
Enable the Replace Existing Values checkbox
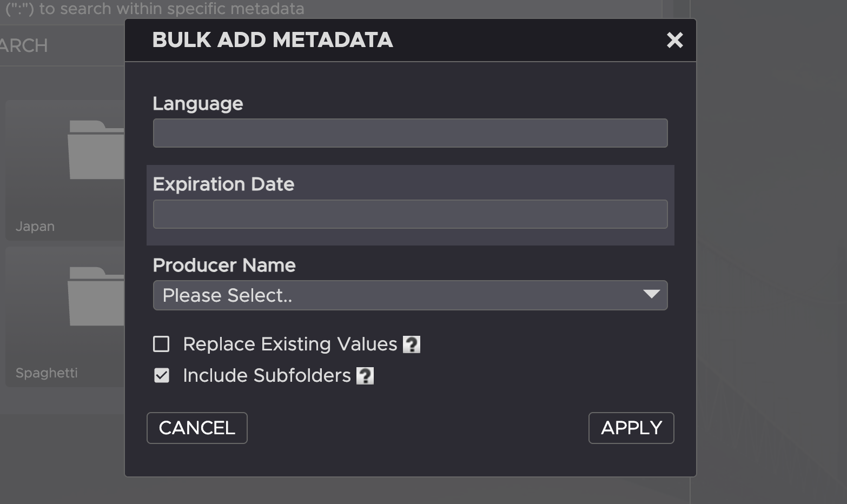pyautogui.click(x=161, y=344)
